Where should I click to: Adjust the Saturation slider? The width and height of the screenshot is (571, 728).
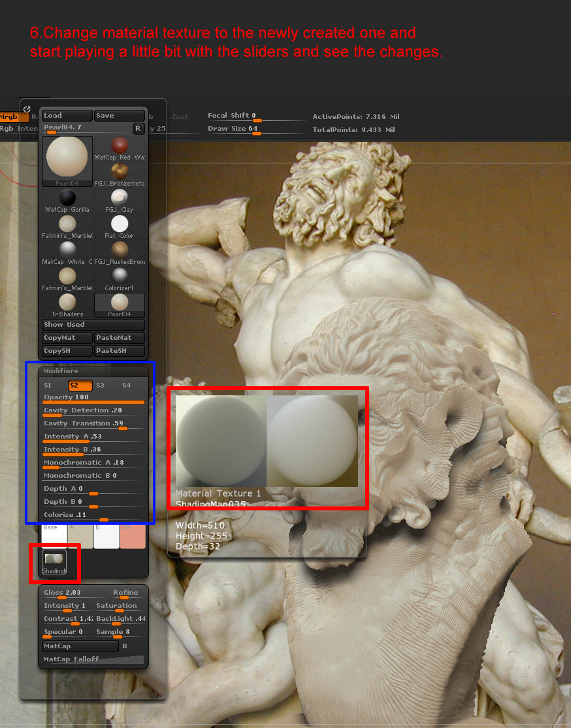click(120, 607)
